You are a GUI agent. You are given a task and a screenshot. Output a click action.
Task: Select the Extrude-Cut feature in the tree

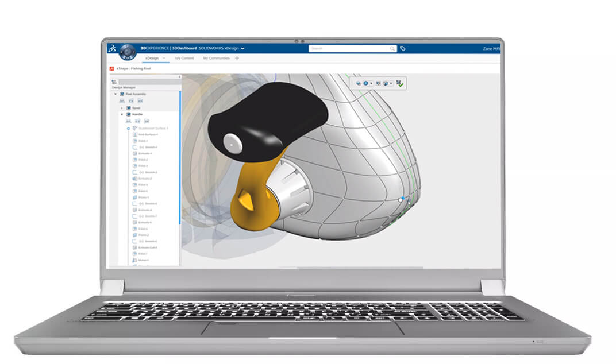click(x=148, y=248)
